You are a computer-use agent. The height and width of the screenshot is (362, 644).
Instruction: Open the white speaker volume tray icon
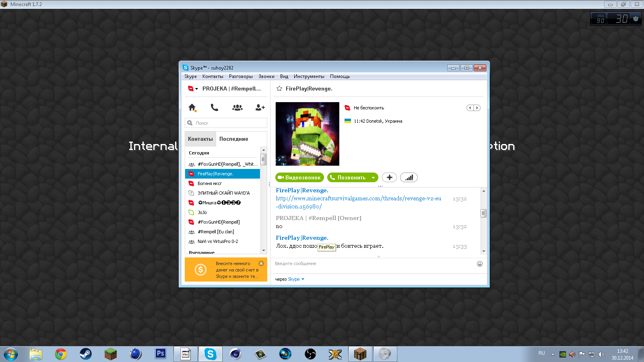pos(601,354)
